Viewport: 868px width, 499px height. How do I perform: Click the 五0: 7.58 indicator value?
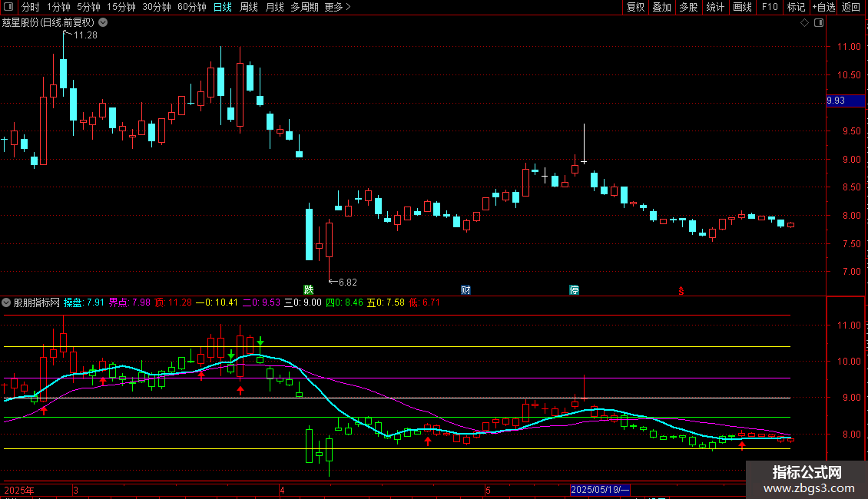tap(386, 302)
